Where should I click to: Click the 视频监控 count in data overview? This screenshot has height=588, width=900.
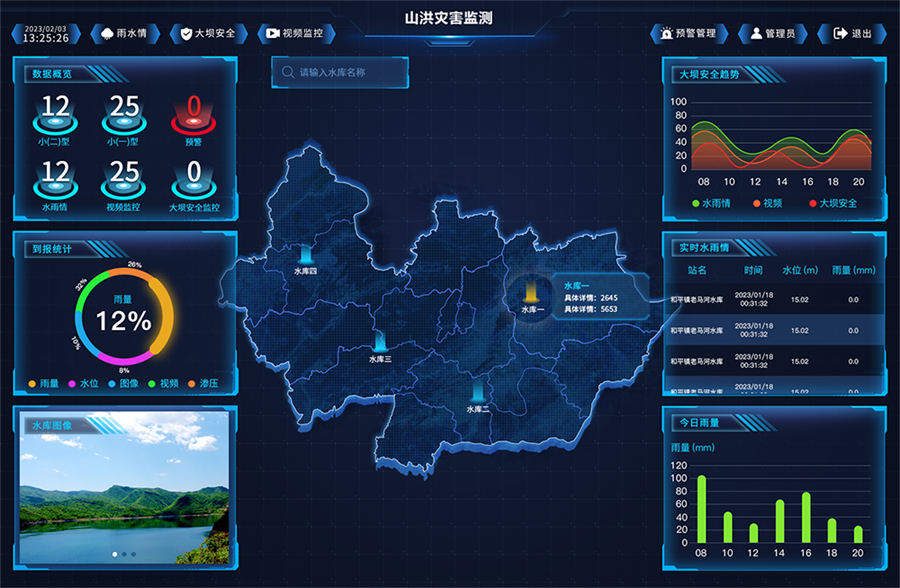click(125, 182)
